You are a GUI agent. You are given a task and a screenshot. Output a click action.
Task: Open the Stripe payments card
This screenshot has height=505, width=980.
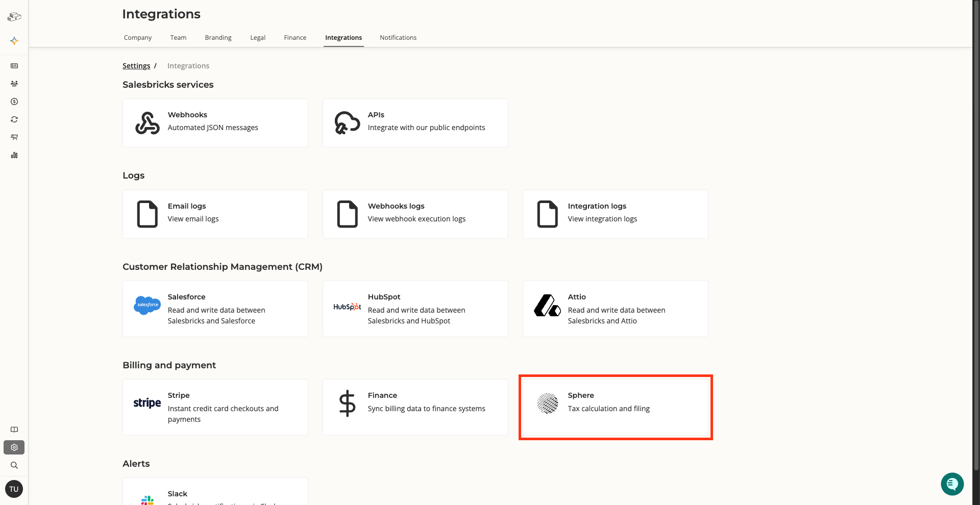(x=215, y=407)
